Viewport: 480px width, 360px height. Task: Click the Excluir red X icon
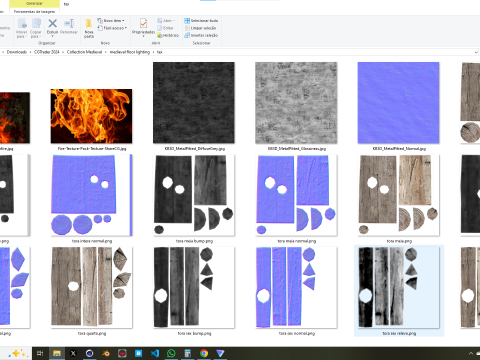52,24
